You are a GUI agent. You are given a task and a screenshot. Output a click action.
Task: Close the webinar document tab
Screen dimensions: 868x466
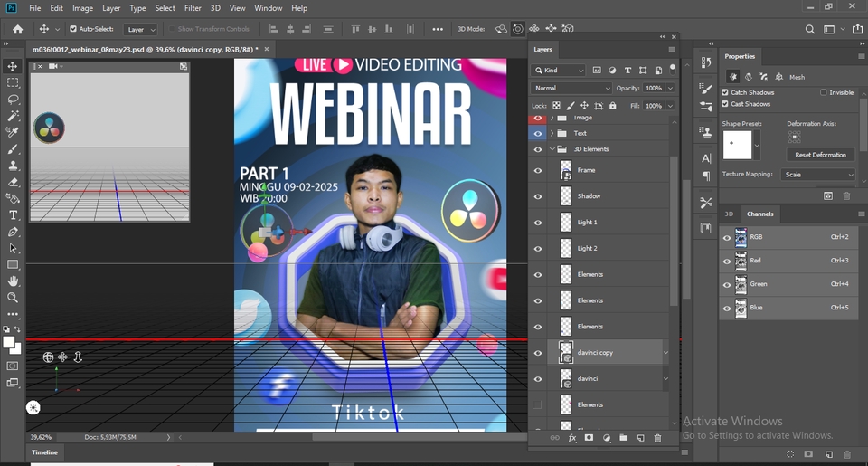266,50
